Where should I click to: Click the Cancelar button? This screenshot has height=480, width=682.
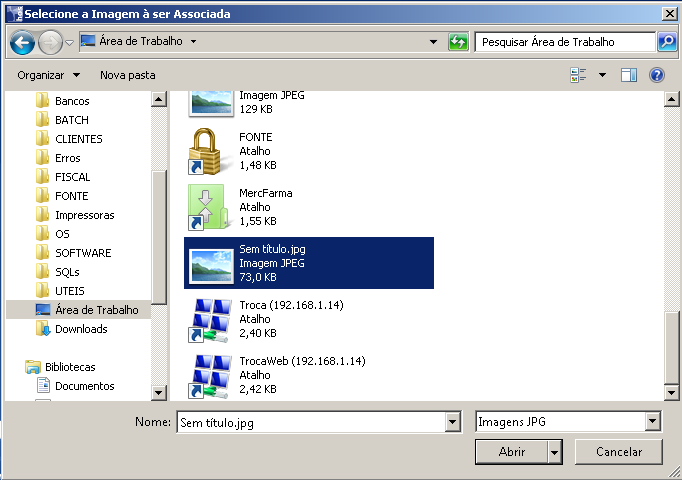(x=618, y=452)
